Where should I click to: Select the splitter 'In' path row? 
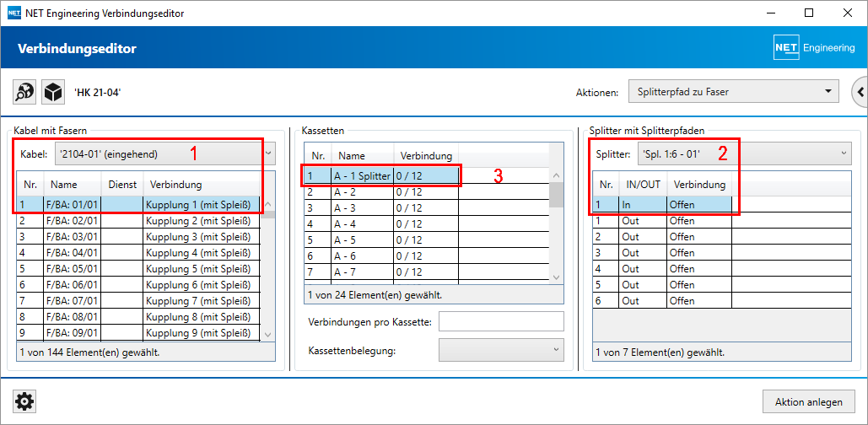pyautogui.click(x=662, y=204)
